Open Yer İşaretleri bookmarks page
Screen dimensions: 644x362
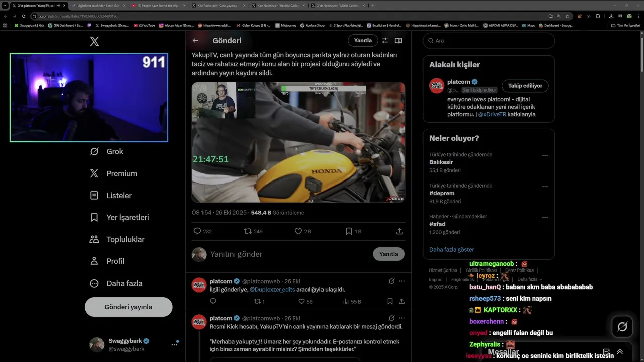tap(119, 217)
